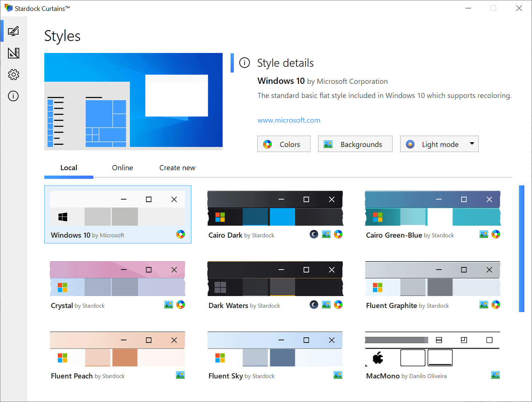Click Dark Waters' background picture icon
Image resolution: width=532 pixels, height=402 pixels.
tap(326, 305)
